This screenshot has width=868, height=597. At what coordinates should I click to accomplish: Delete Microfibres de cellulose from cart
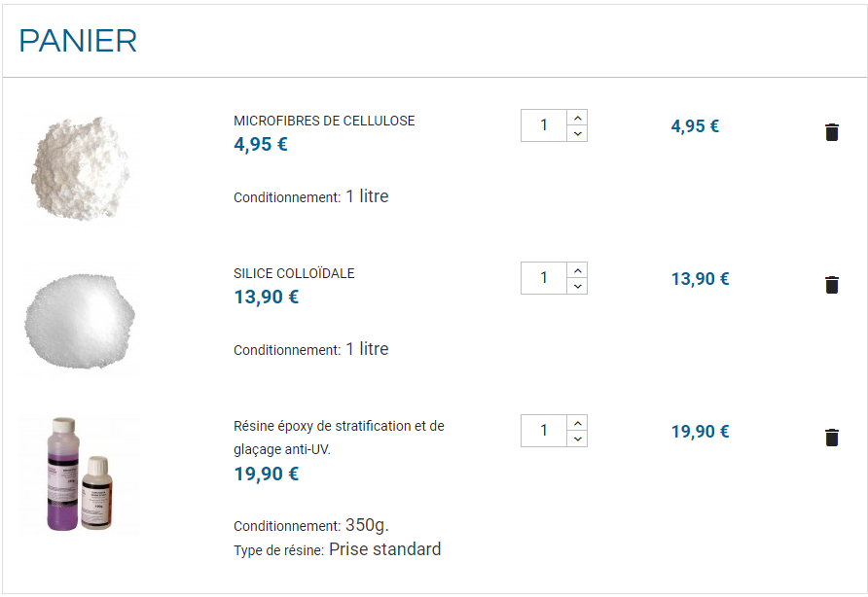point(831,132)
